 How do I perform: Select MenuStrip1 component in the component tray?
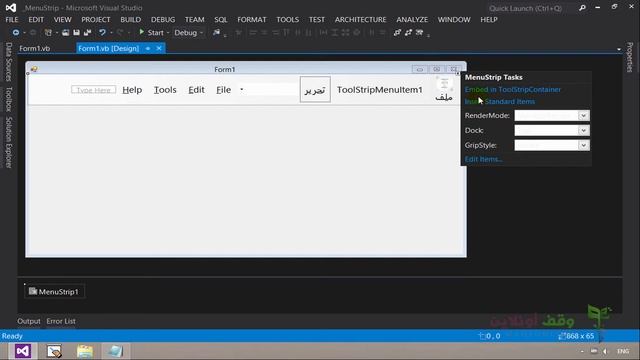[x=54, y=292]
